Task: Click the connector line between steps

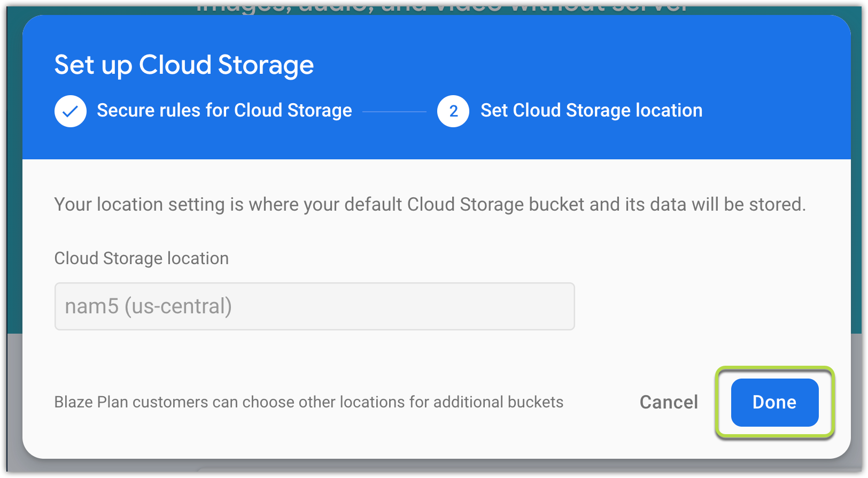Action: 394,112
